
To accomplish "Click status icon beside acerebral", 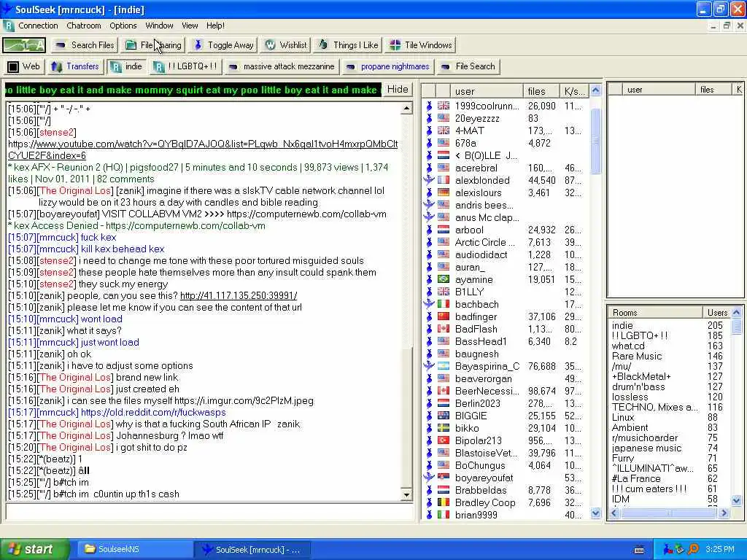I will [x=429, y=168].
